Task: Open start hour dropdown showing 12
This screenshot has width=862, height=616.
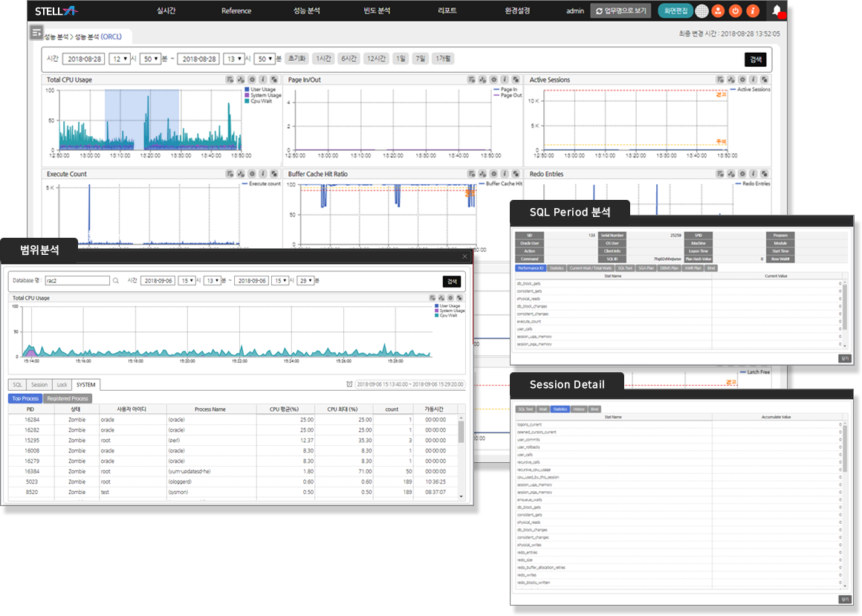Action: [x=120, y=59]
